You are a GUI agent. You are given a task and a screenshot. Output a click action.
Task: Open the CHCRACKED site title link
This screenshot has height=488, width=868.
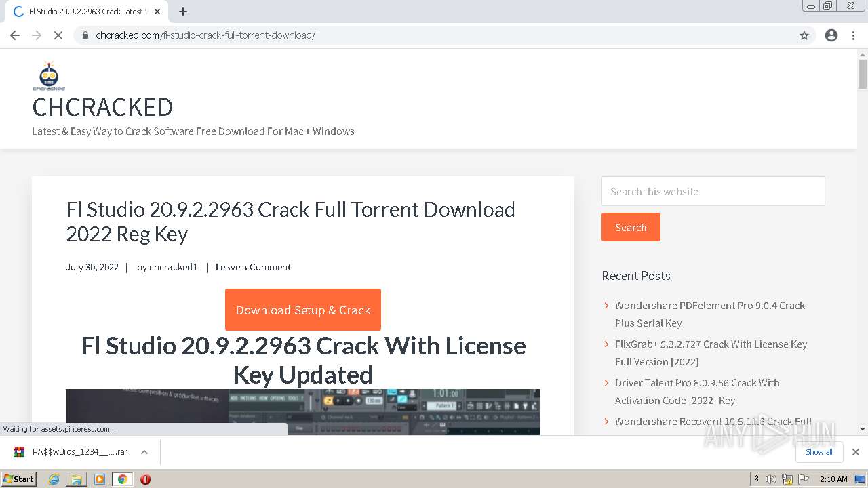(x=102, y=107)
